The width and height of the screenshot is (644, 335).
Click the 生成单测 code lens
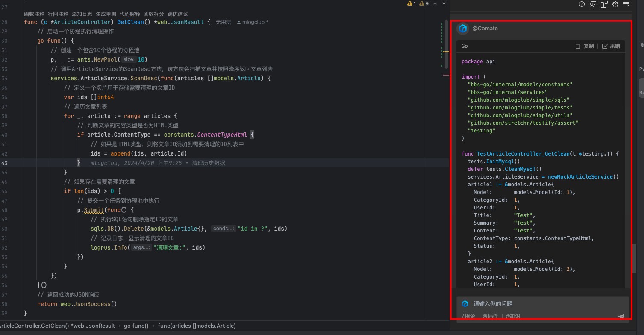(106, 14)
